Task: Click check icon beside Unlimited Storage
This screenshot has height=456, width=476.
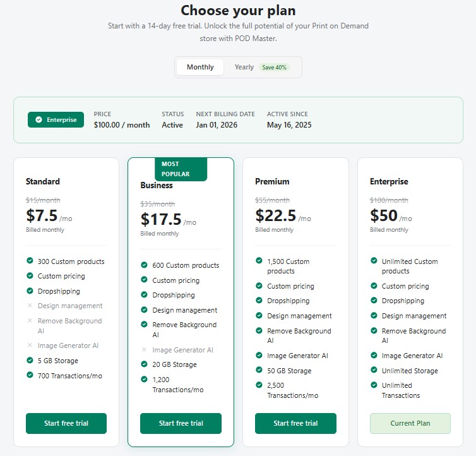Action: coord(374,371)
